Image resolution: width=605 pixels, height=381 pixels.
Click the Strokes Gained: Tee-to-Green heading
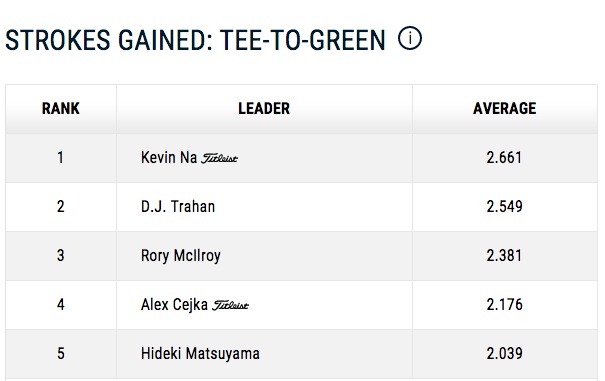click(195, 40)
